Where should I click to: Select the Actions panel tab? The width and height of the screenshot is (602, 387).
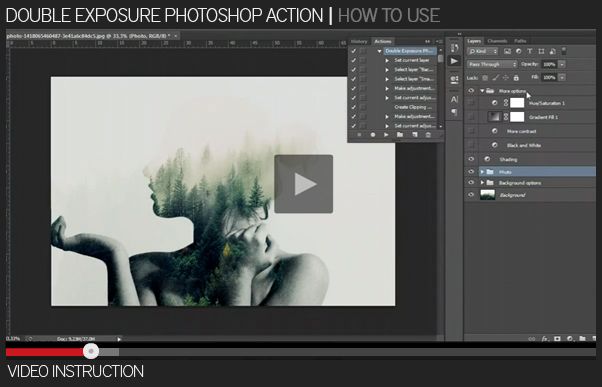[x=383, y=41]
